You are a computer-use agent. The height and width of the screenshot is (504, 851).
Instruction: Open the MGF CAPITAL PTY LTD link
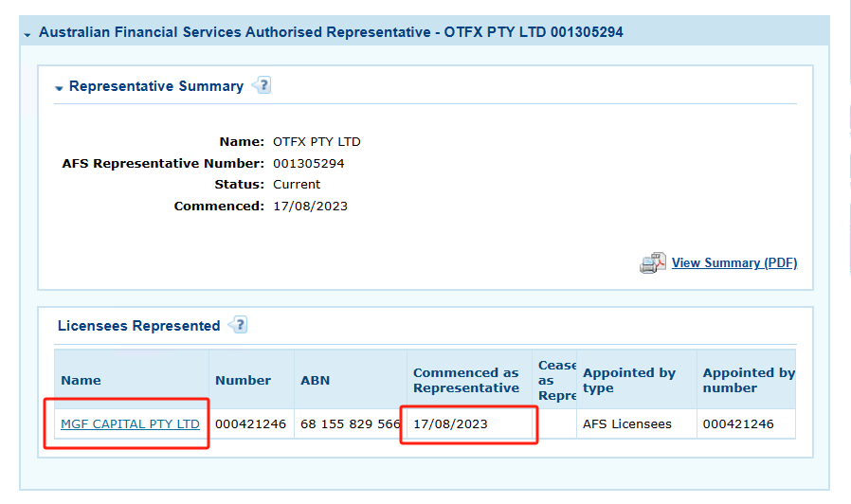pyautogui.click(x=130, y=423)
